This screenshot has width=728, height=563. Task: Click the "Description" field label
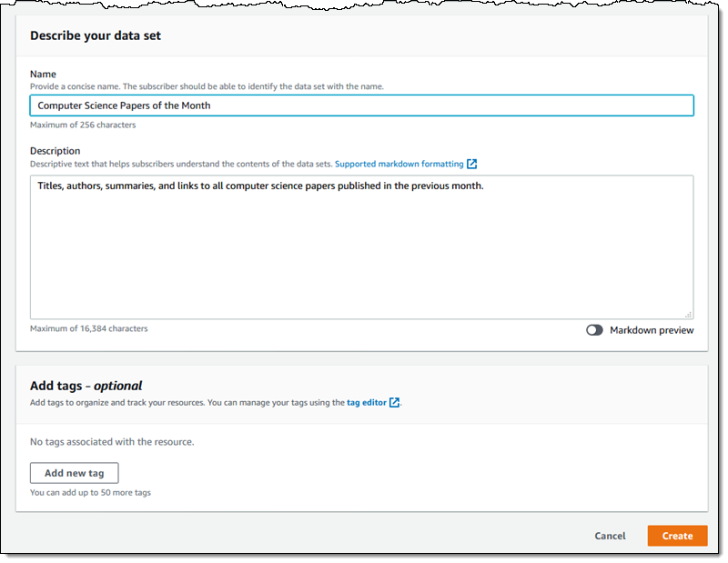point(55,151)
